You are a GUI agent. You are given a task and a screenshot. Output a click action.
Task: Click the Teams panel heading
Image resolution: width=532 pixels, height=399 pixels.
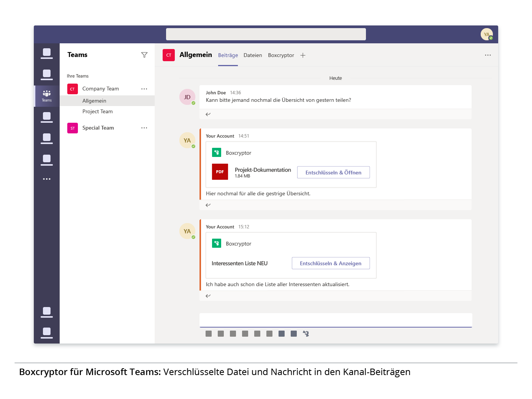pyautogui.click(x=78, y=55)
